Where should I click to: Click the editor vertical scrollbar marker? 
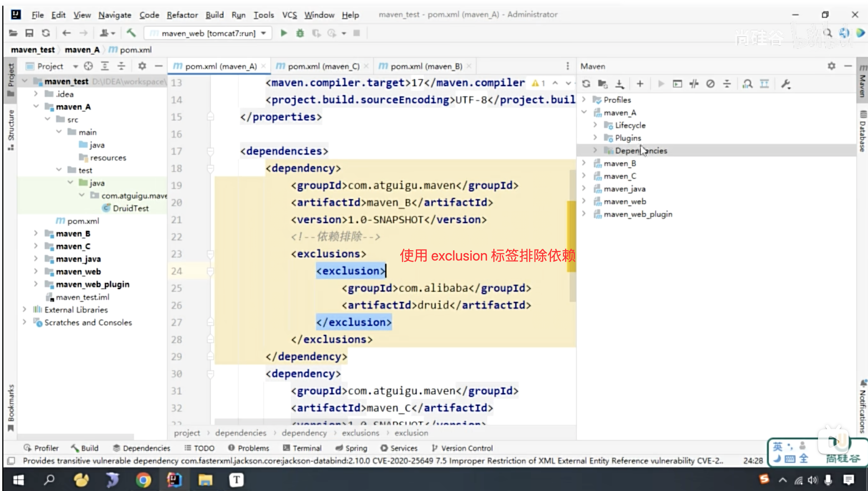(571, 236)
